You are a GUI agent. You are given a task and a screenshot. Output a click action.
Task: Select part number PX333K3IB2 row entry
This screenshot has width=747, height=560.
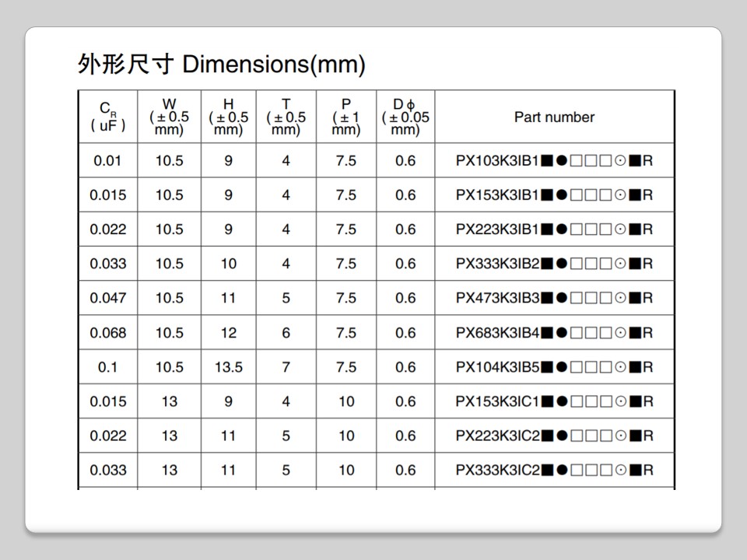[554, 264]
